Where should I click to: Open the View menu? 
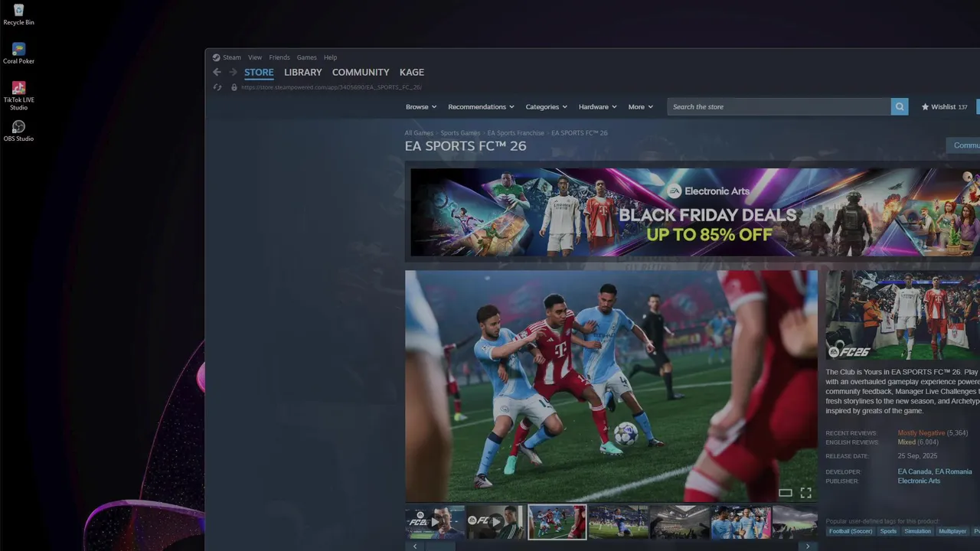coord(255,57)
